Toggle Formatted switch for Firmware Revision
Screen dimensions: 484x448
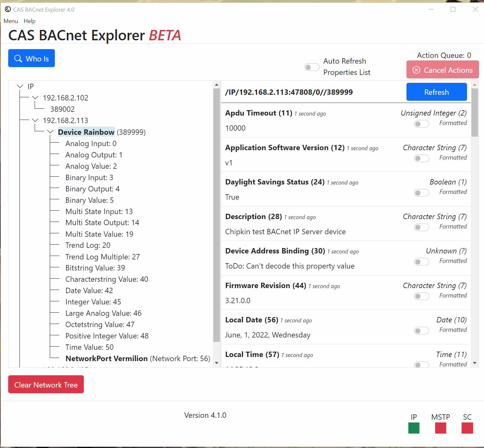(422, 296)
